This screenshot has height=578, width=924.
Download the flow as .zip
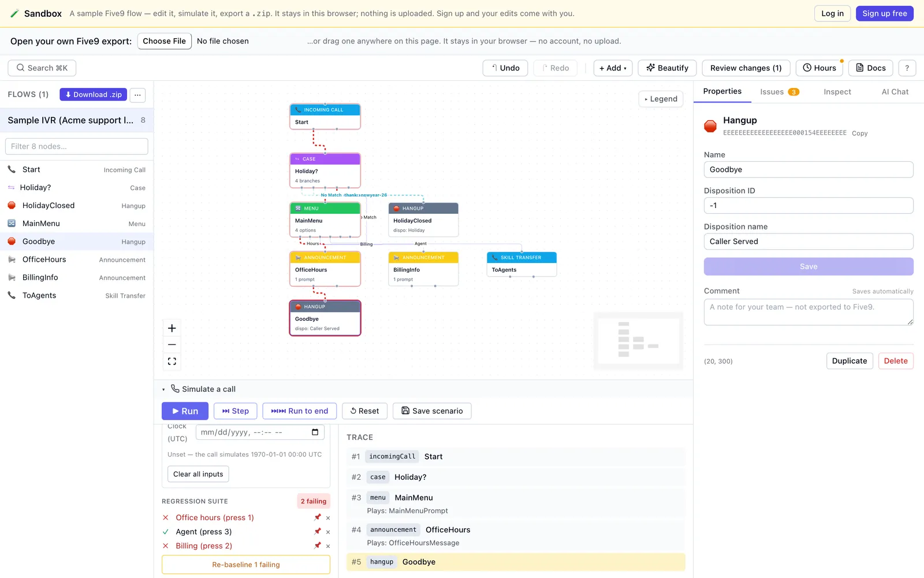point(93,95)
